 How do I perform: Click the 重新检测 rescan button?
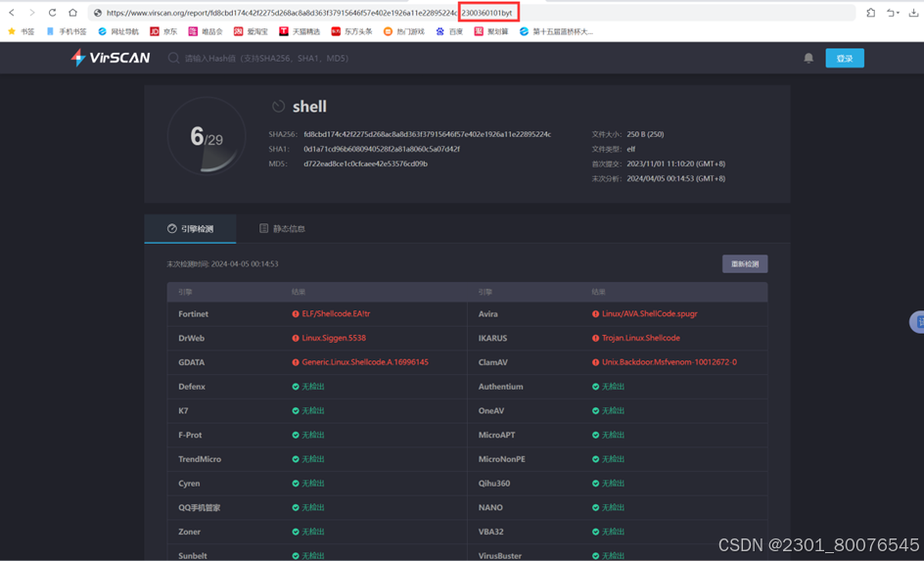[745, 264]
